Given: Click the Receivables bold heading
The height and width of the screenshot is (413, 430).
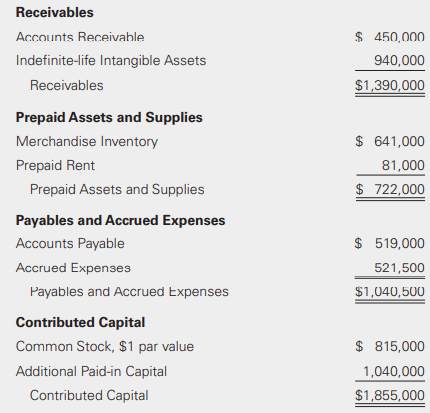Looking at the screenshot, I should [55, 13].
